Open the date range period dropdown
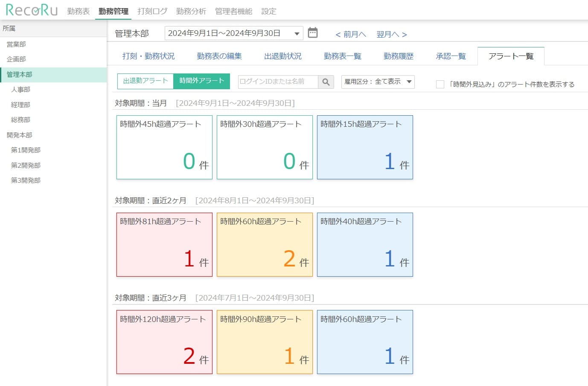588x386 pixels. coord(233,33)
